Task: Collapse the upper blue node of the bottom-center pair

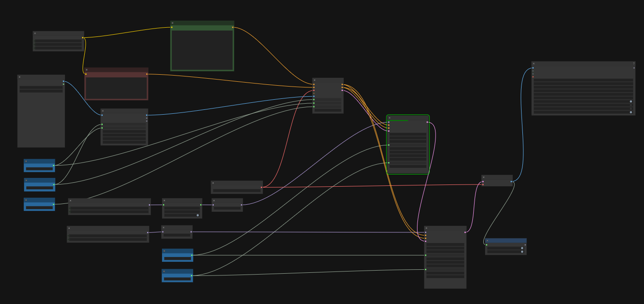Action: pyautogui.click(x=164, y=251)
